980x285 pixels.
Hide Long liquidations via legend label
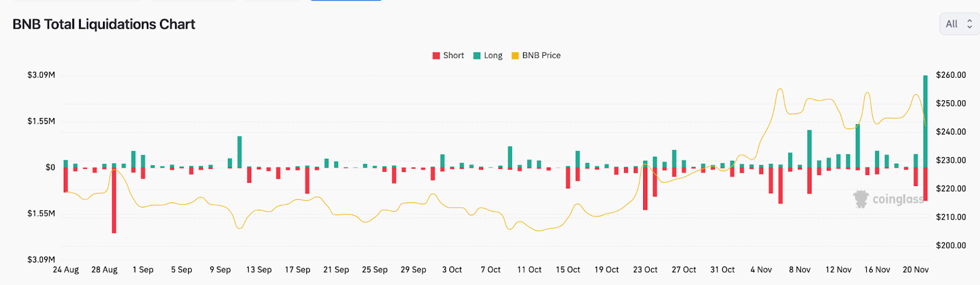coord(493,56)
